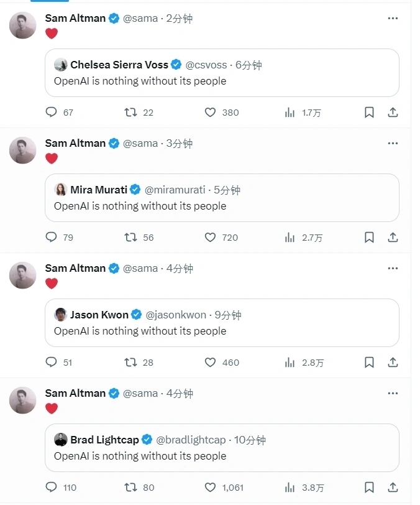Open Mira Murati's quoted tweet

point(222,206)
